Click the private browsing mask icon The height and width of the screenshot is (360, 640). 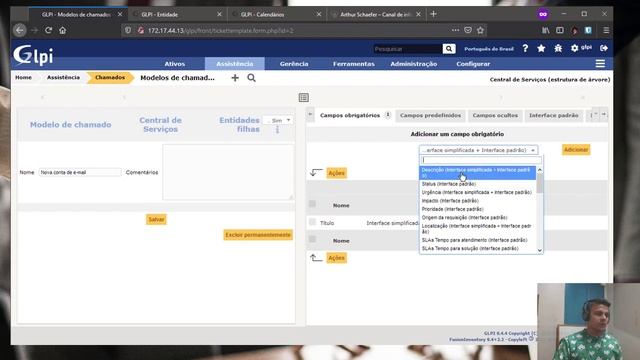[x=543, y=14]
